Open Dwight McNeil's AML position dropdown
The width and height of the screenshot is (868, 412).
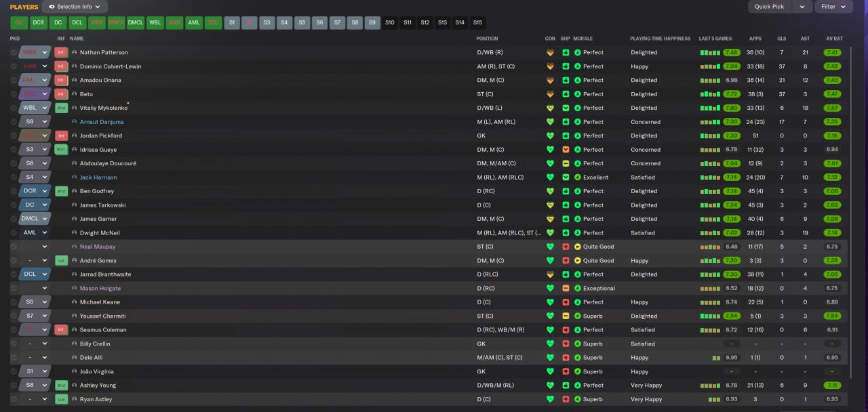pyautogui.click(x=35, y=232)
